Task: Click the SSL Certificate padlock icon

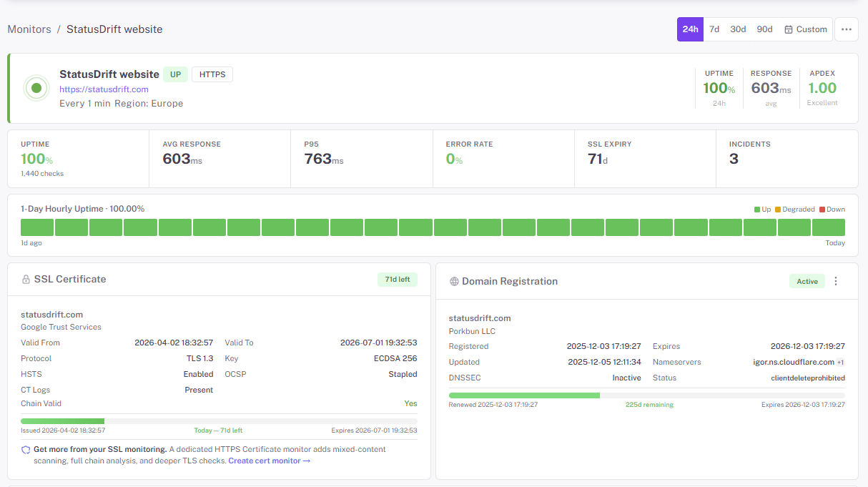Action: 26,280
